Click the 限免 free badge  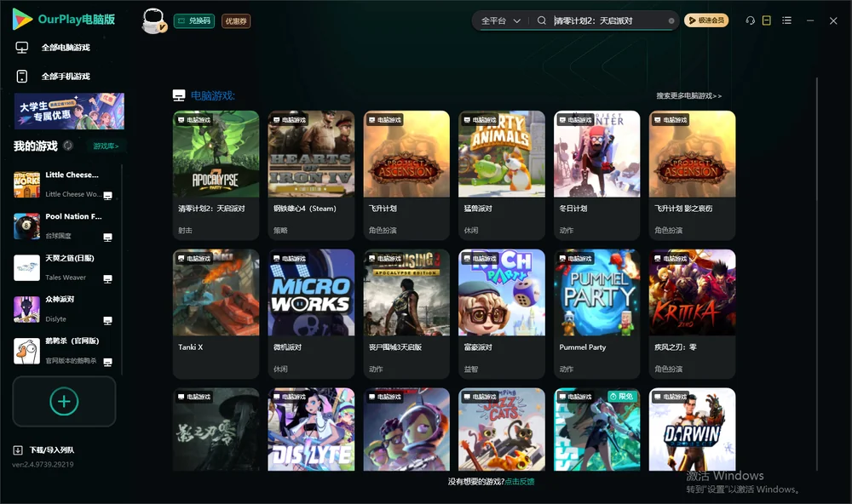[x=622, y=397]
